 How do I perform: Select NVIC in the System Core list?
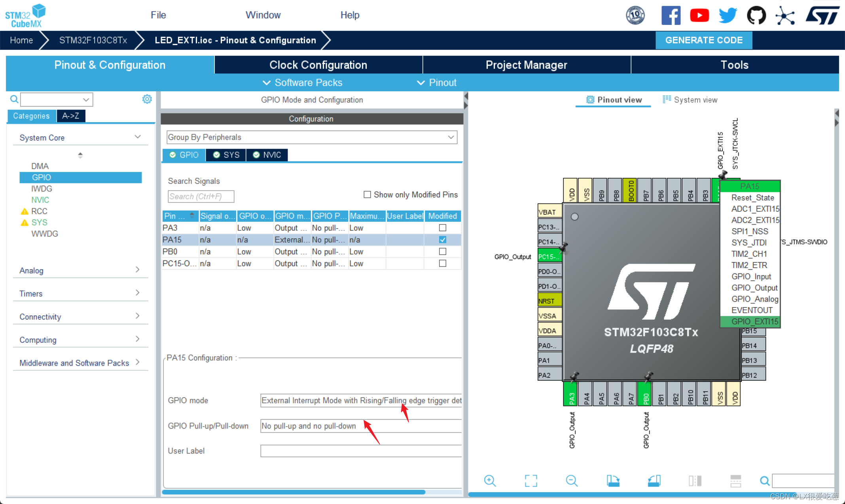[40, 200]
